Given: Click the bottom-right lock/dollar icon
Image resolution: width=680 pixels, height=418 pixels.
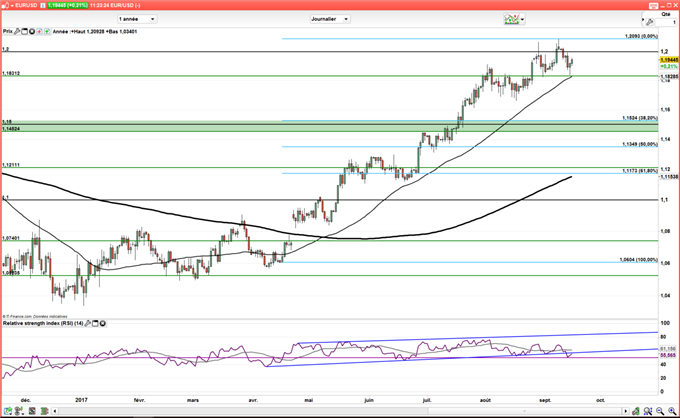Looking at the screenshot, I should (x=636, y=411).
